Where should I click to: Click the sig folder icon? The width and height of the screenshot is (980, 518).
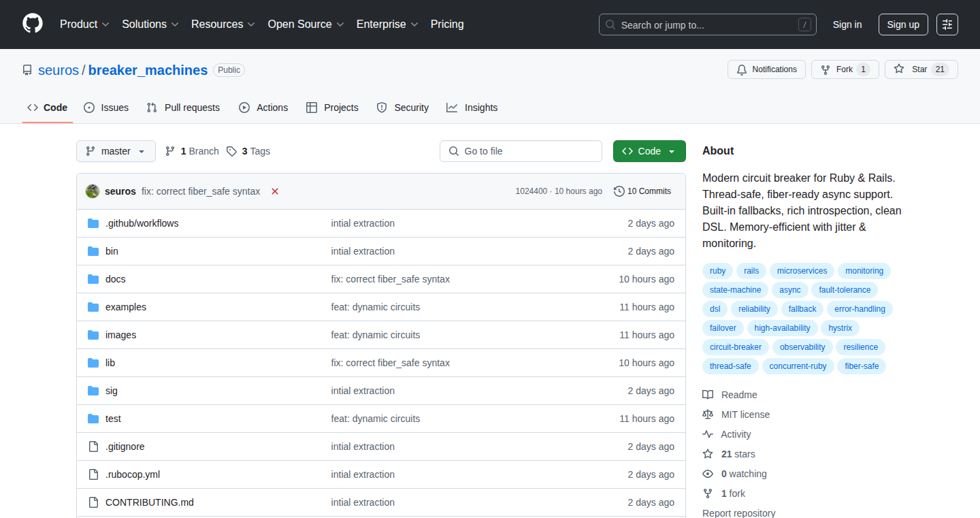coord(93,391)
